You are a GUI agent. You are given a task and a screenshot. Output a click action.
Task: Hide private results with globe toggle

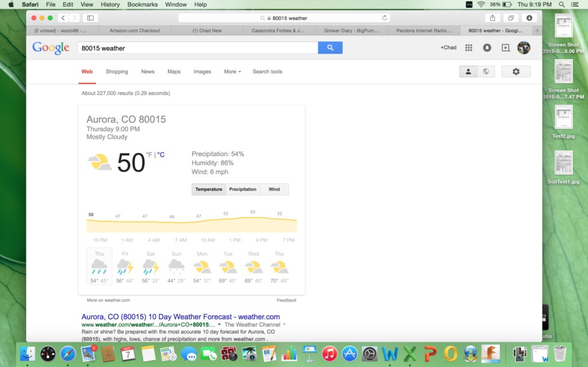[x=485, y=72]
